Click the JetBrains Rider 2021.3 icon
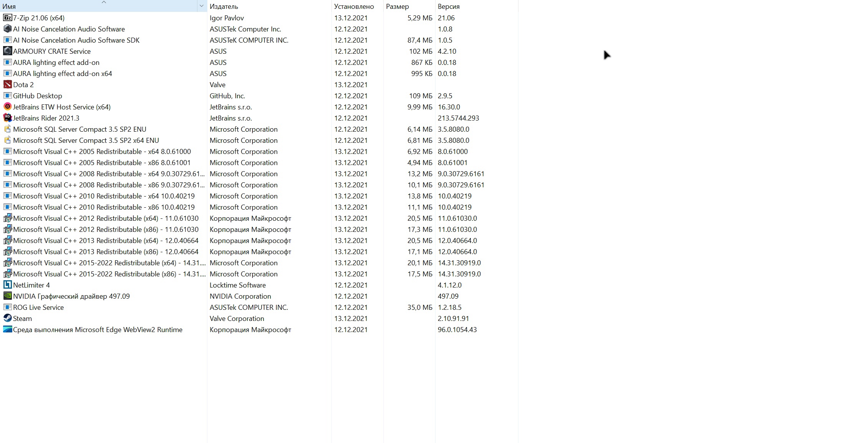This screenshot has width=868, height=443. tap(7, 117)
